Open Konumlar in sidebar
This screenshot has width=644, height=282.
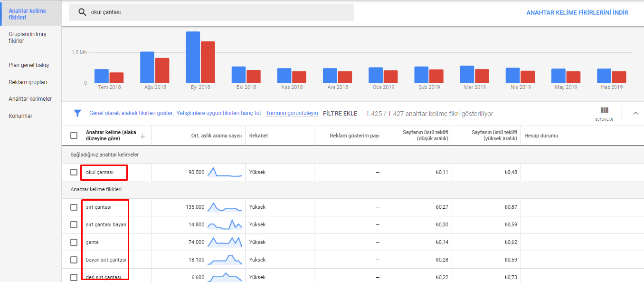point(20,116)
